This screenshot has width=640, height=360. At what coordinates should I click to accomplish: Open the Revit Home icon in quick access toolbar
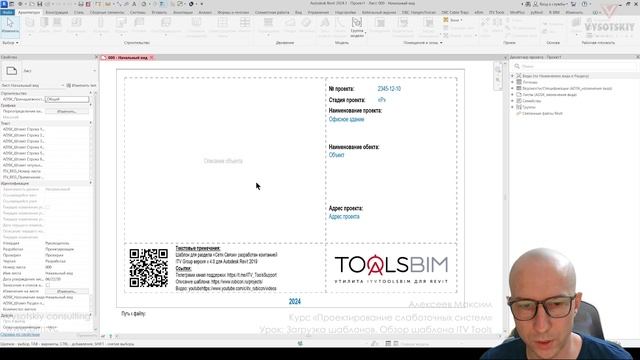pos(12,4)
